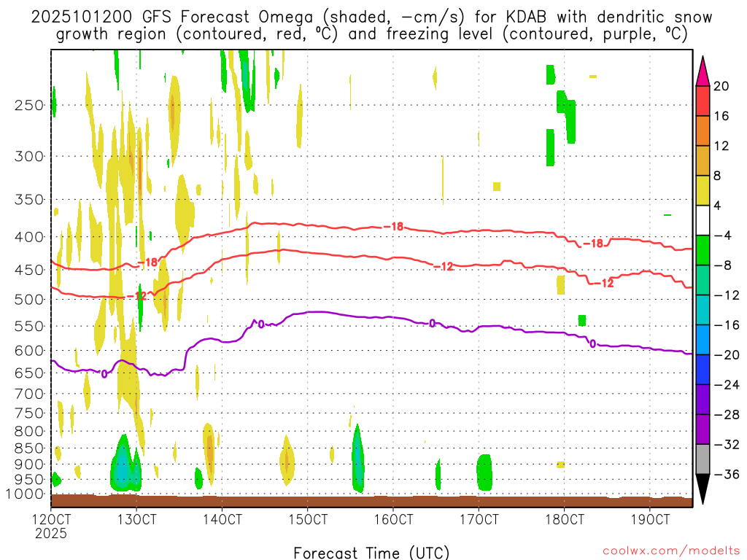Click the purple 0 label near 145CT
The image size is (747, 560).
pyautogui.click(x=261, y=324)
